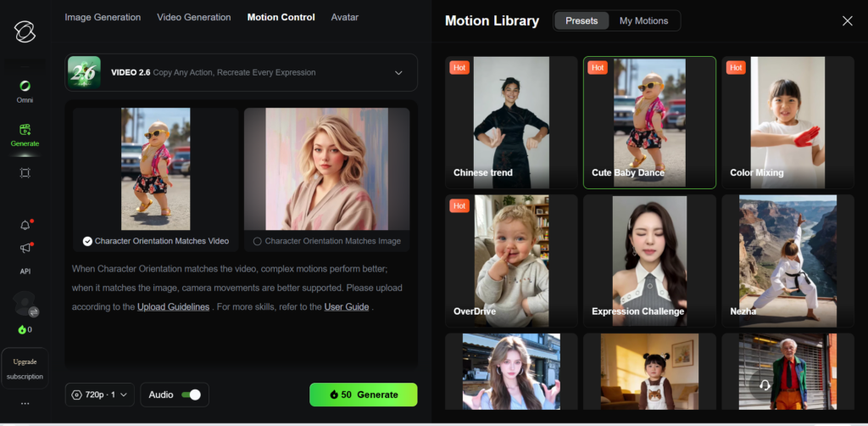This screenshot has height=426, width=868.
Task: Click the Motion Library heading
Action: [x=492, y=21]
